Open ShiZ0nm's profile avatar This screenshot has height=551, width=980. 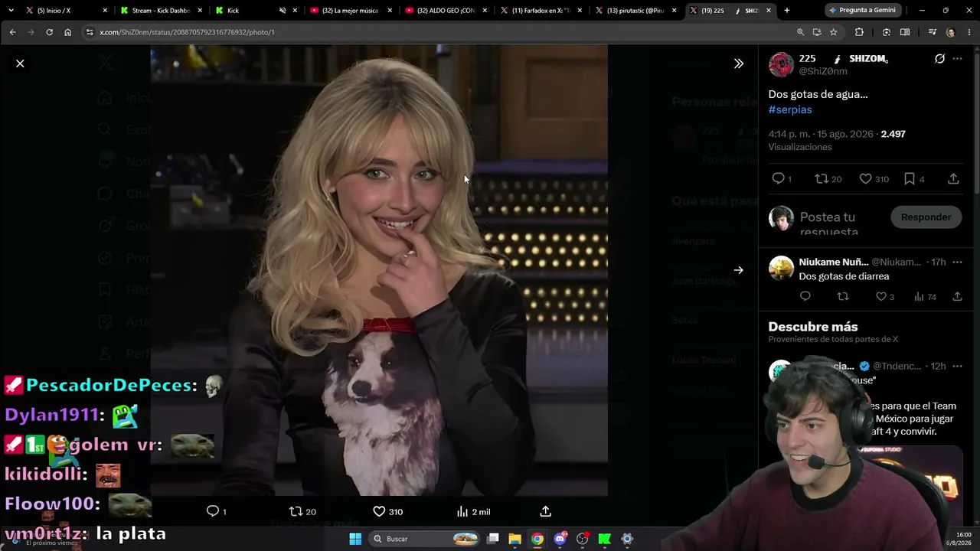781,65
